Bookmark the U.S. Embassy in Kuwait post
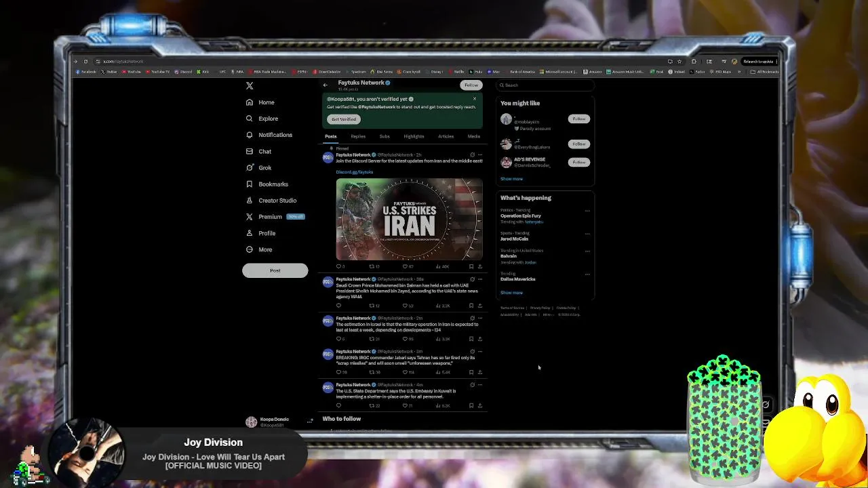Image resolution: width=868 pixels, height=488 pixels. coord(471,405)
